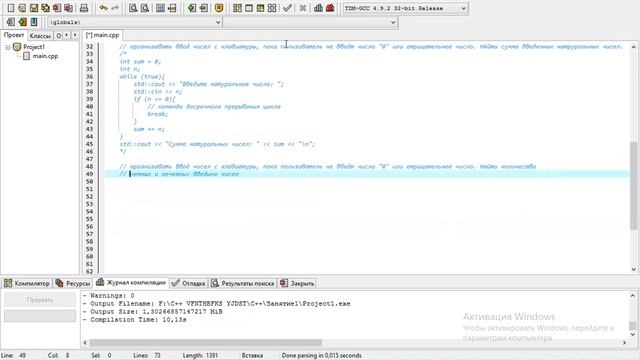
Task: Click the editor vertical scrollbar thumb
Action: coord(633,186)
